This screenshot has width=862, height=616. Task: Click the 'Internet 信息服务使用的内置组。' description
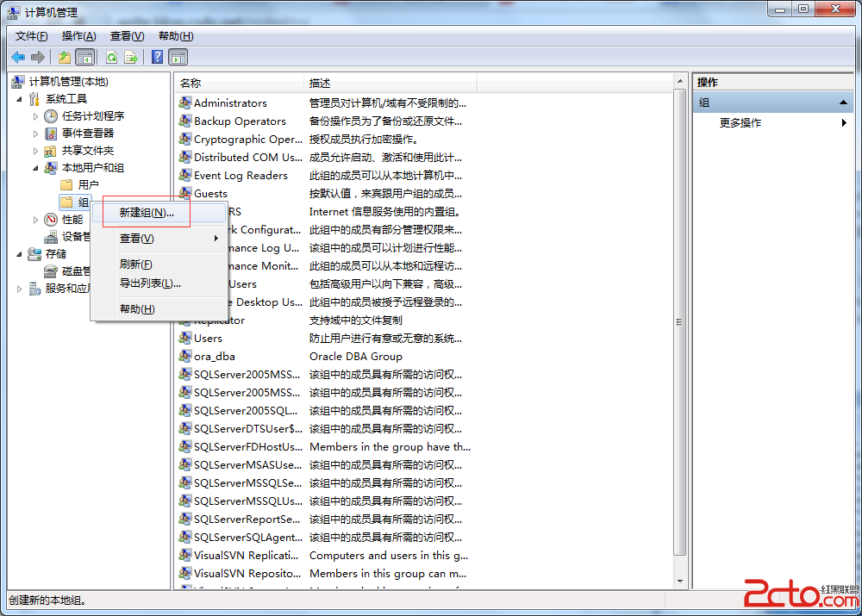tap(384, 212)
